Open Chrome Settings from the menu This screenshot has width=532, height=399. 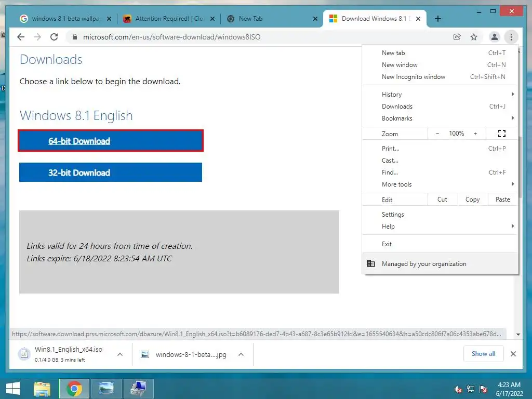click(x=440, y=215)
